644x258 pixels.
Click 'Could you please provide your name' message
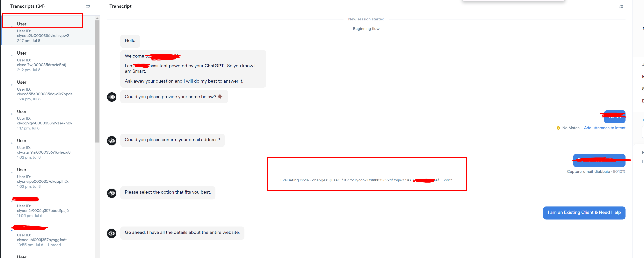click(174, 97)
